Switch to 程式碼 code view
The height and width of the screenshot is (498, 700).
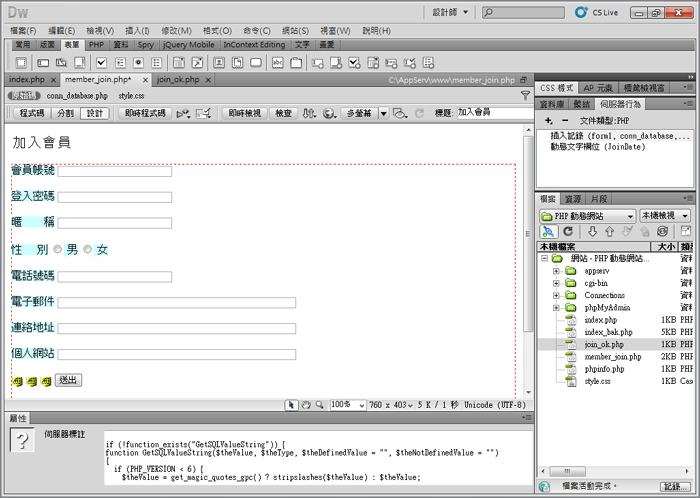[32, 113]
